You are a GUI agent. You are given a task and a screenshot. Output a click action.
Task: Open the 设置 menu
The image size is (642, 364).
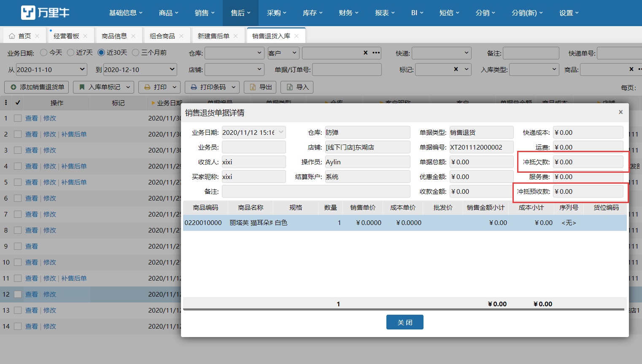(569, 13)
